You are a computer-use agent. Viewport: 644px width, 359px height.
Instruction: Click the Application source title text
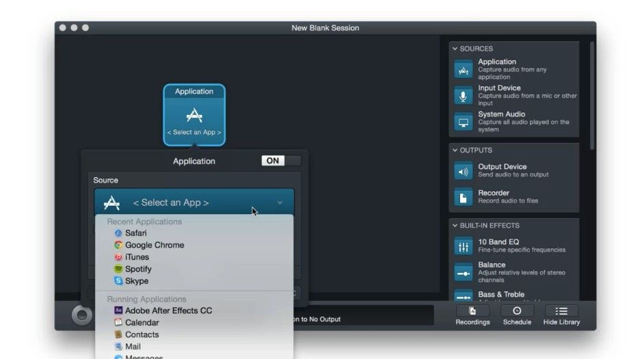coord(497,62)
